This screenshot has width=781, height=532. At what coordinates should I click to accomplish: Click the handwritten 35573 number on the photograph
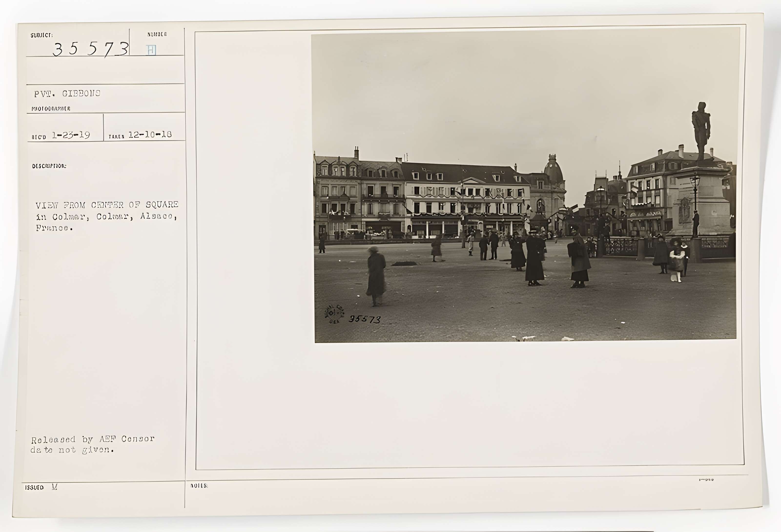tap(365, 319)
